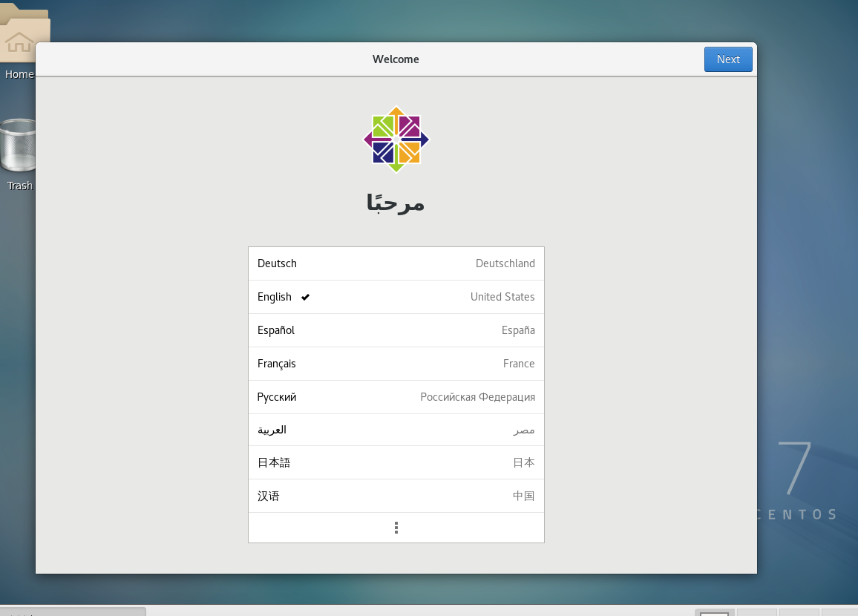Image resolution: width=858 pixels, height=616 pixels.
Task: Select 日本語 Japanese language row
Action: coord(396,463)
